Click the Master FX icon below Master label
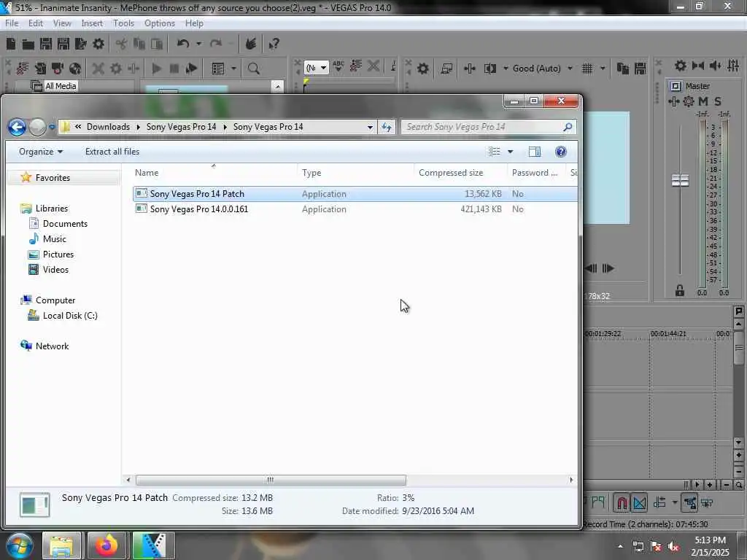Image resolution: width=747 pixels, height=560 pixels. (673, 101)
